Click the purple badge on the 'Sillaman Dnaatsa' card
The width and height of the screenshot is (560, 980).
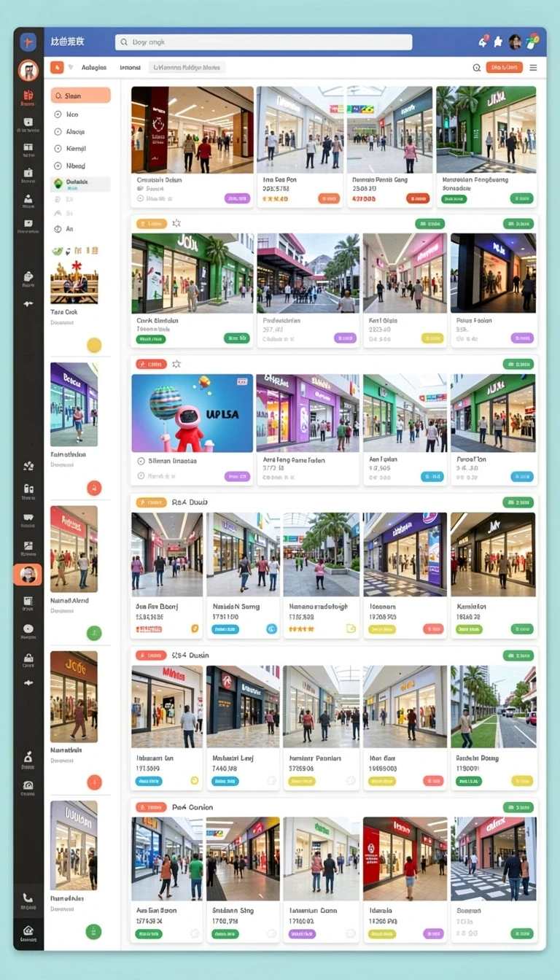coord(237,477)
